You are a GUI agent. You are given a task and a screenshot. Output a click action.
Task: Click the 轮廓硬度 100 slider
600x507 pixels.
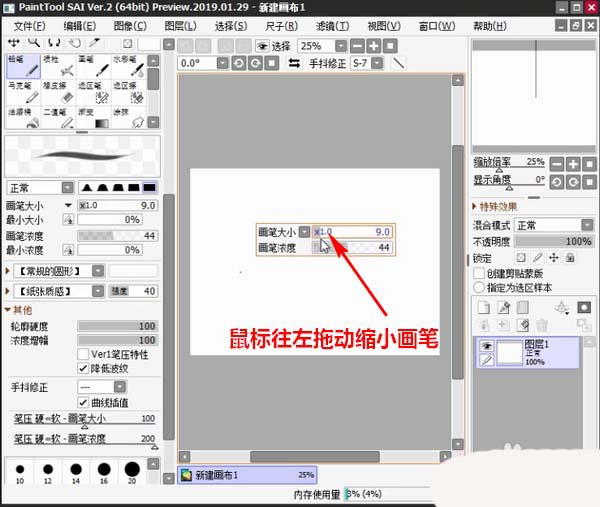click(x=117, y=326)
